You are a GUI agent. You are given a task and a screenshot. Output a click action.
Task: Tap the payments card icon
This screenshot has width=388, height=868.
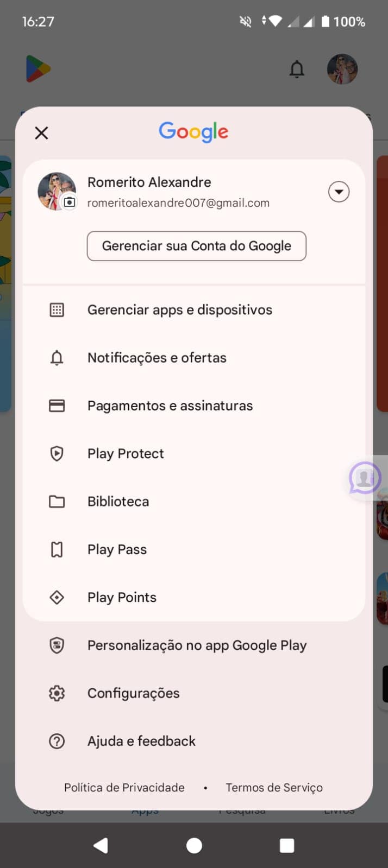click(x=57, y=406)
